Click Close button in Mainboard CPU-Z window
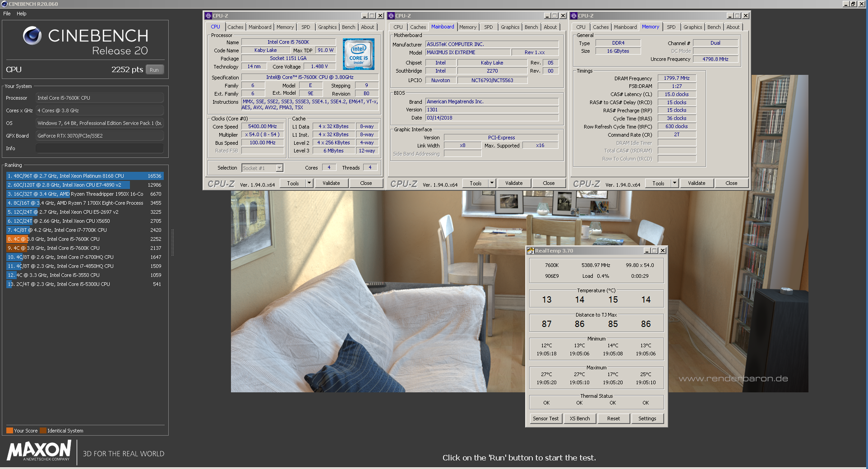The image size is (868, 469). pos(549,183)
